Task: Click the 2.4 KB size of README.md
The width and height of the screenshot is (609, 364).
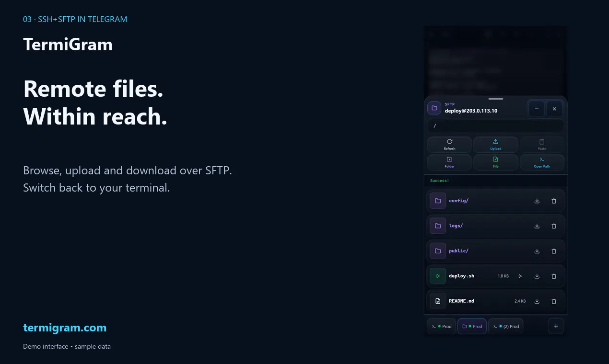Action: (x=520, y=301)
